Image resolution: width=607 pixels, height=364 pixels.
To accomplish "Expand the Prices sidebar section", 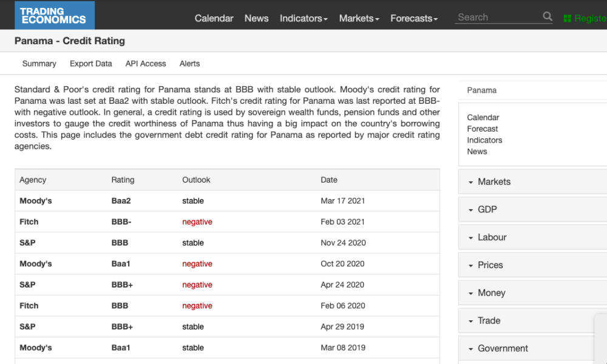I will [533, 265].
